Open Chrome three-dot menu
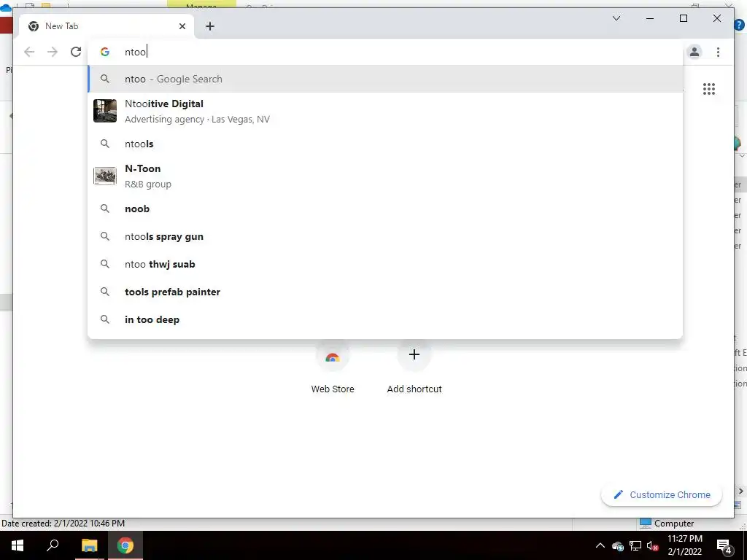This screenshot has width=747, height=560. pyautogui.click(x=718, y=52)
